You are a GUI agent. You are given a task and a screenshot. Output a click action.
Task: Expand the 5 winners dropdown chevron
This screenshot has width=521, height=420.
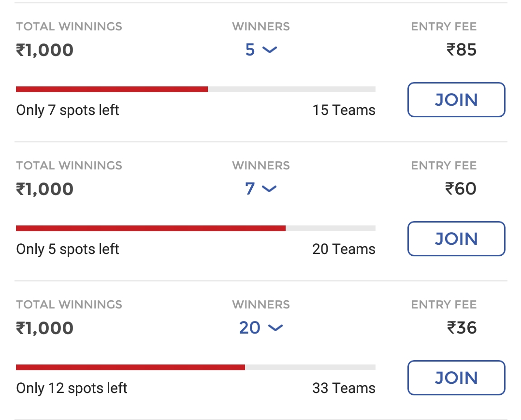[269, 50]
